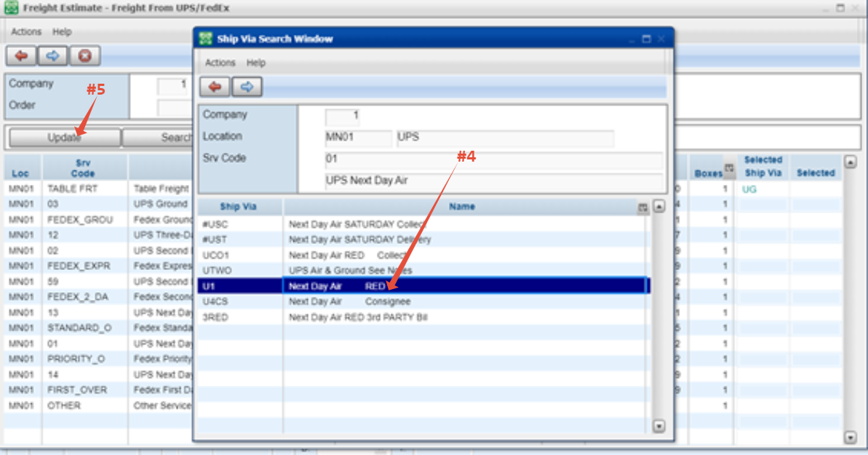Screen dimensions: 868x455
Task: Click forward arrow in Ship Via Search toolbar
Action: tap(247, 87)
